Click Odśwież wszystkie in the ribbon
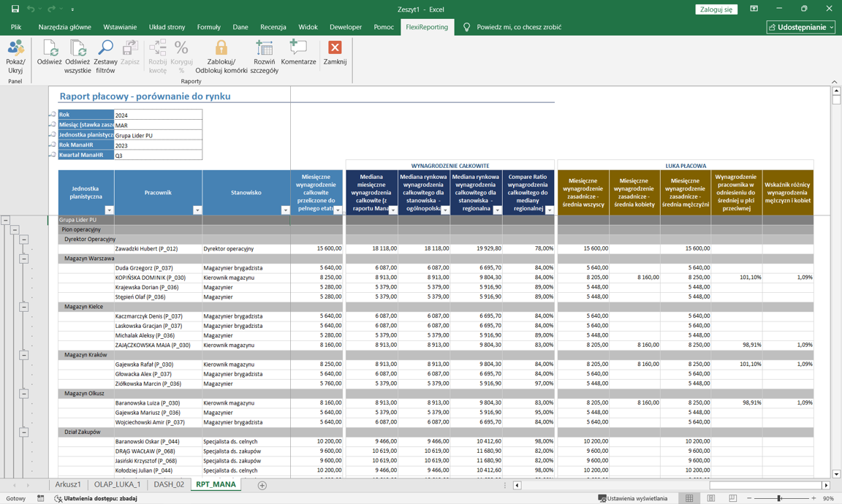The width and height of the screenshot is (842, 504). point(77,50)
